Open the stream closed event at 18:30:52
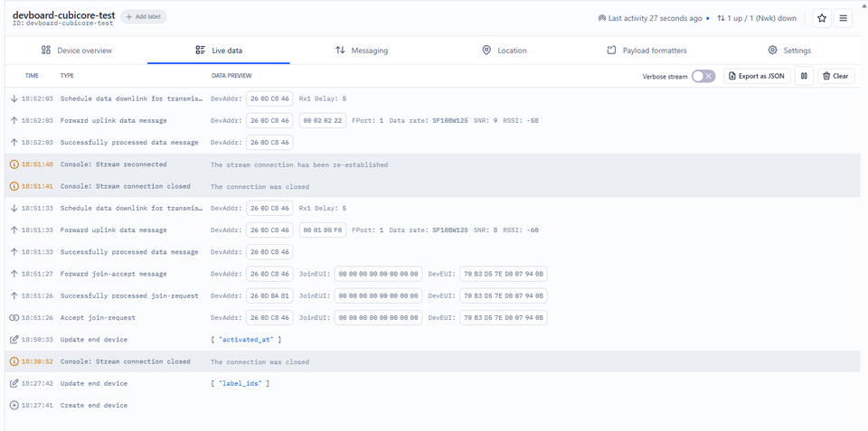 (x=433, y=361)
